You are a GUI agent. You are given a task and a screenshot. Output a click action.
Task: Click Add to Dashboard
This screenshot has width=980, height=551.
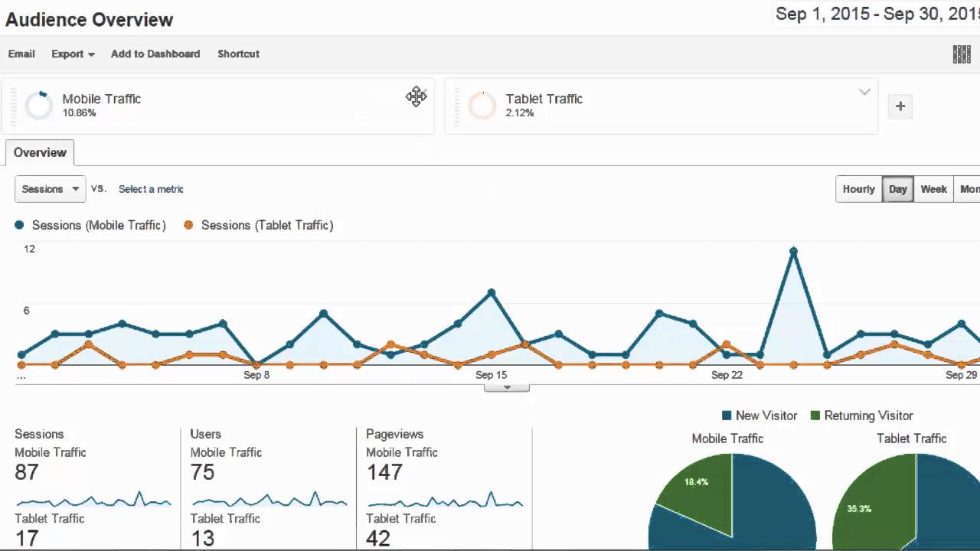155,54
